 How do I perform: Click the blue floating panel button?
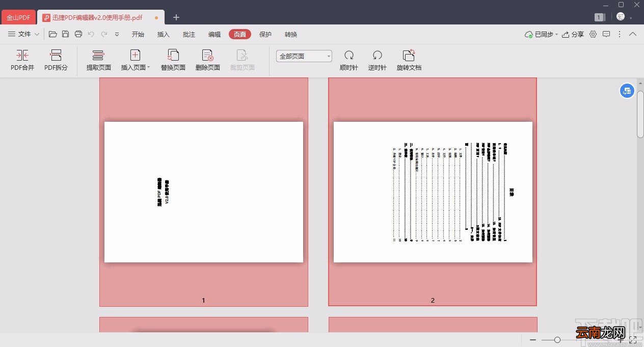click(x=627, y=91)
